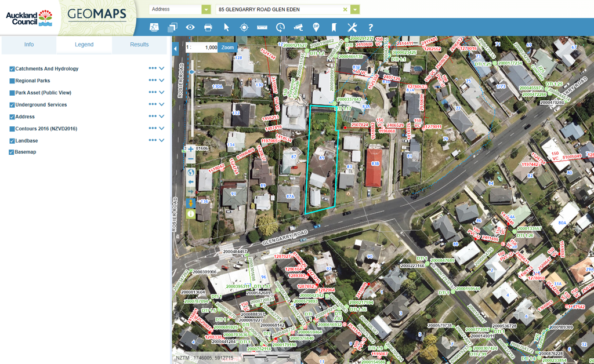Open the bookmark tool in the toolbar

tap(334, 27)
